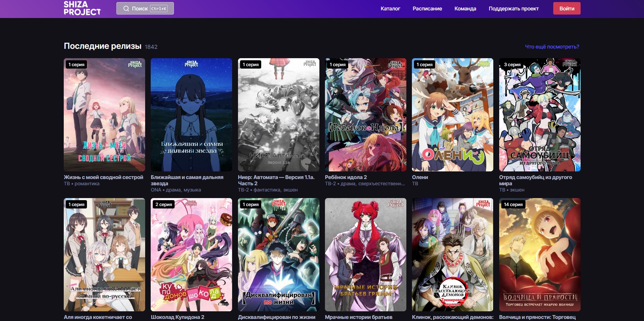
Task: Click title 'Ближайшая и самая дальняя звезда'
Action: (187, 180)
